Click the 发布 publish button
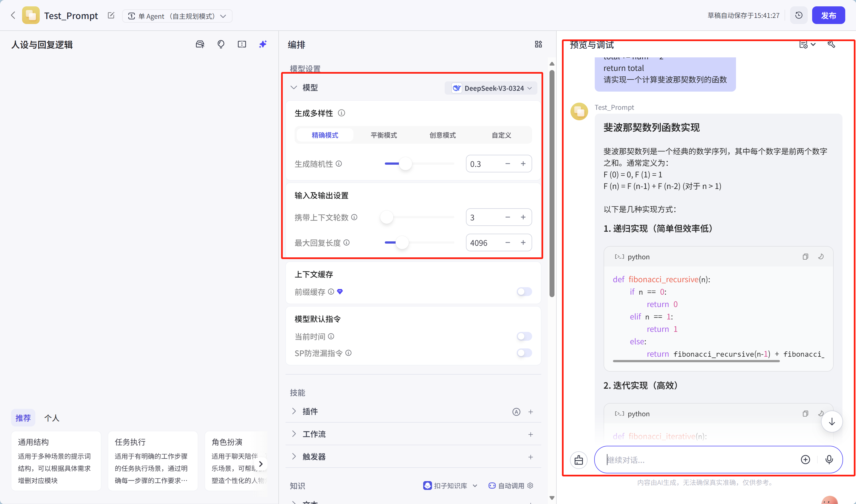 (x=828, y=15)
